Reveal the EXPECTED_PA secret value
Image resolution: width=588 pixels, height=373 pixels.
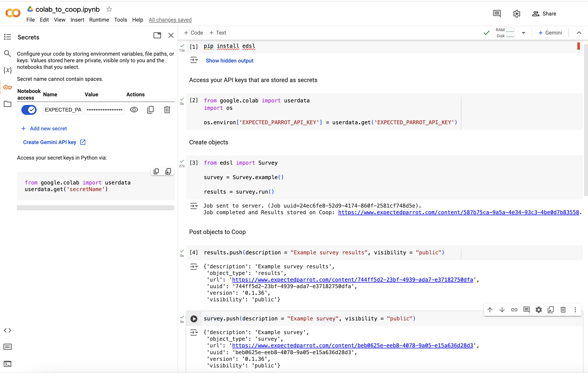coord(134,110)
